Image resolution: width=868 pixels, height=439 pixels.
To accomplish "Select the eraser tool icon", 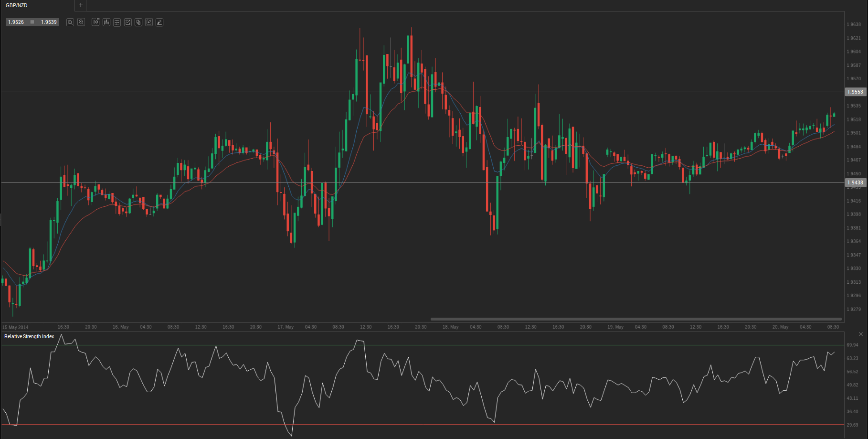I will [159, 22].
